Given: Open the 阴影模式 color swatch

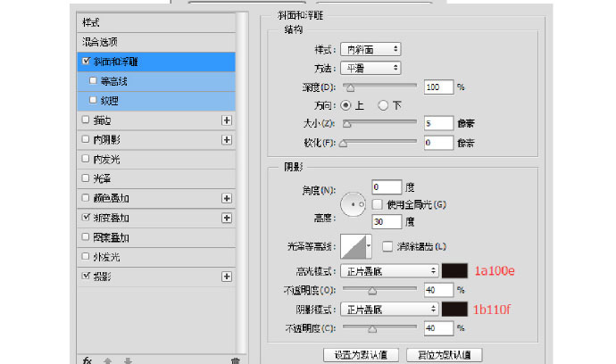Looking at the screenshot, I should 454,310.
